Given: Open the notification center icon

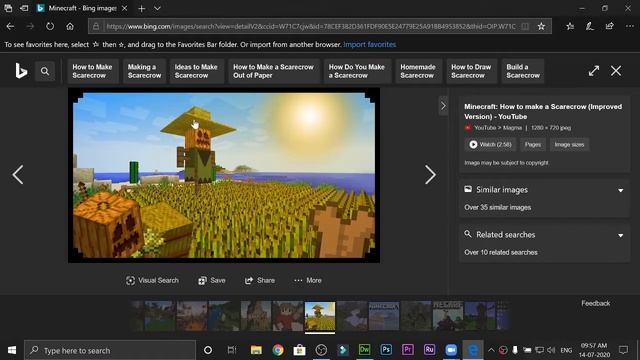Looking at the screenshot, I should (x=623, y=350).
